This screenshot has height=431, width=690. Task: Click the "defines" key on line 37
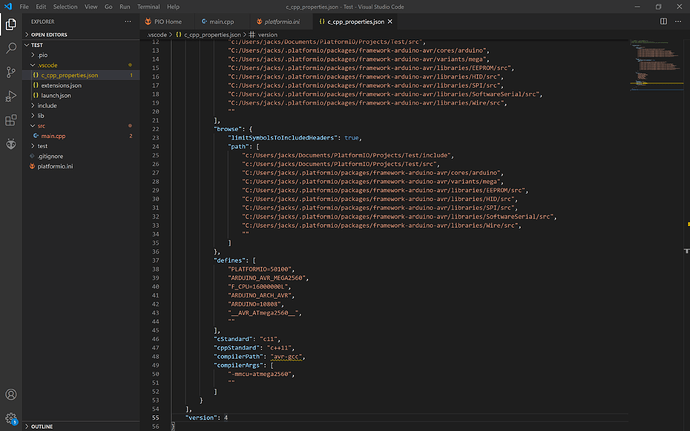point(229,260)
